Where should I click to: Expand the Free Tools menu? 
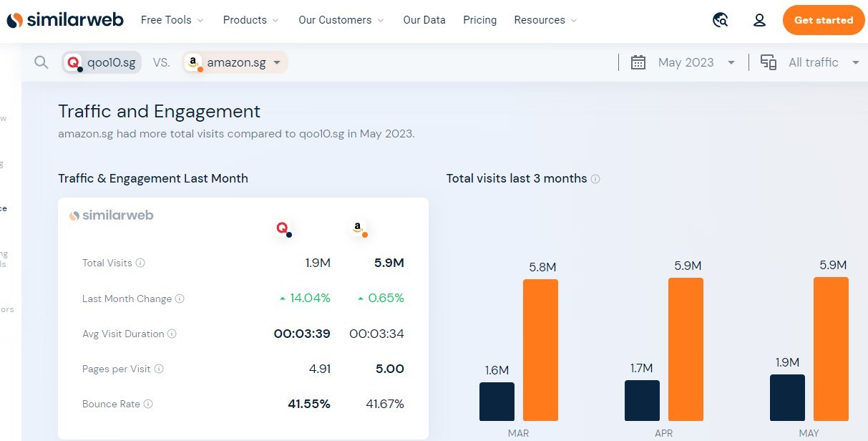pyautogui.click(x=172, y=20)
